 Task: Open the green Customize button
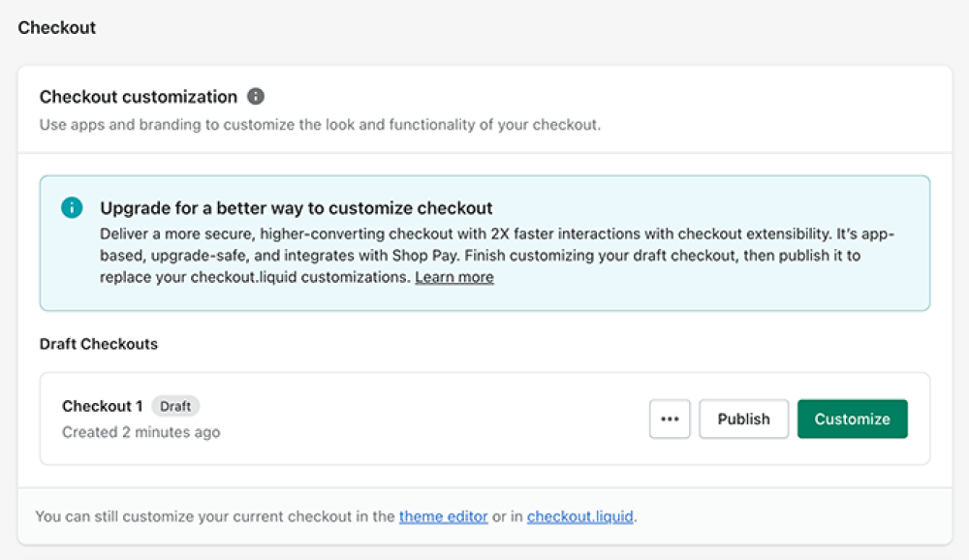852,420
